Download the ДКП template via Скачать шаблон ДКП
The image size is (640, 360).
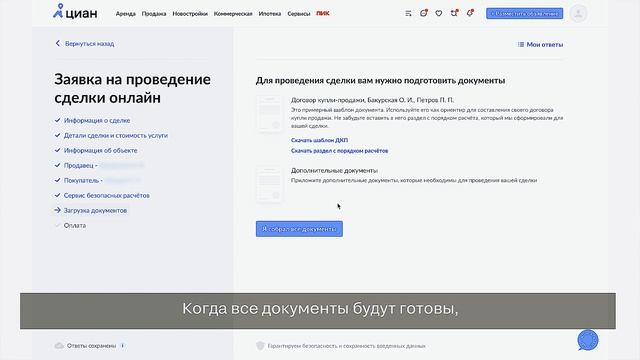320,140
